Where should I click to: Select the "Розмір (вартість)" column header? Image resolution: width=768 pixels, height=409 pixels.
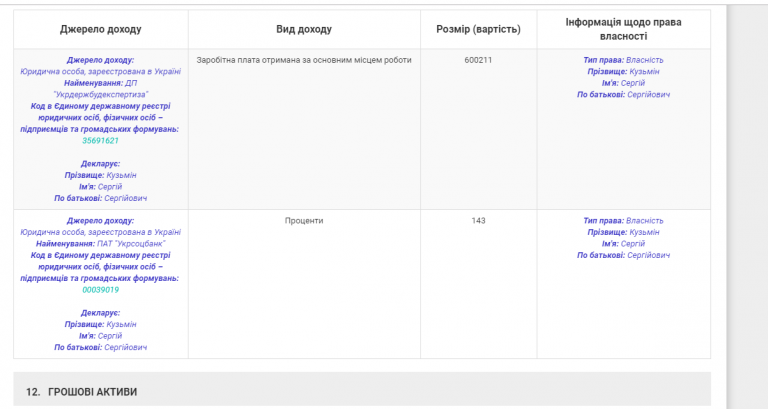point(478,29)
